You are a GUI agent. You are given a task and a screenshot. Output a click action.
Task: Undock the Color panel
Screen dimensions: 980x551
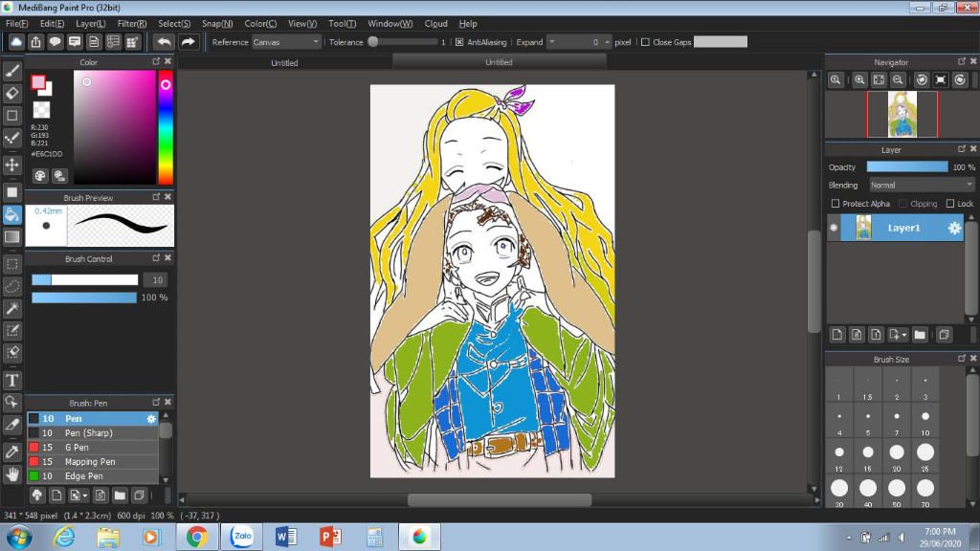(156, 61)
